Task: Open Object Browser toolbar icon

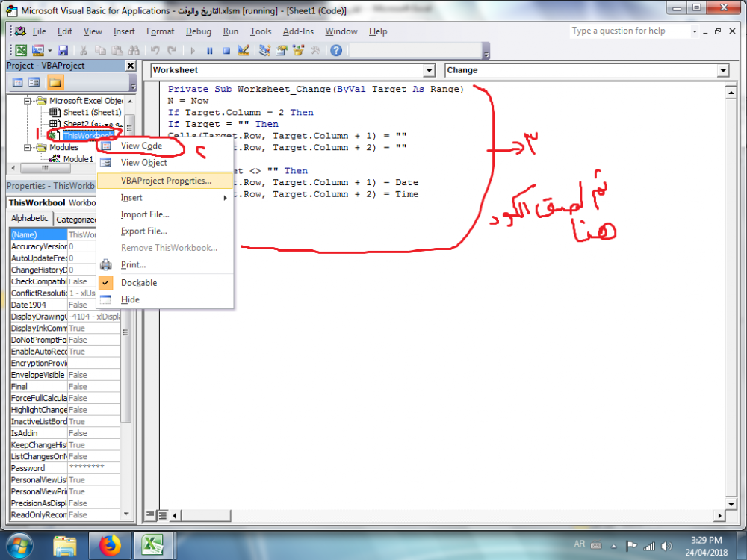Action: [x=298, y=50]
